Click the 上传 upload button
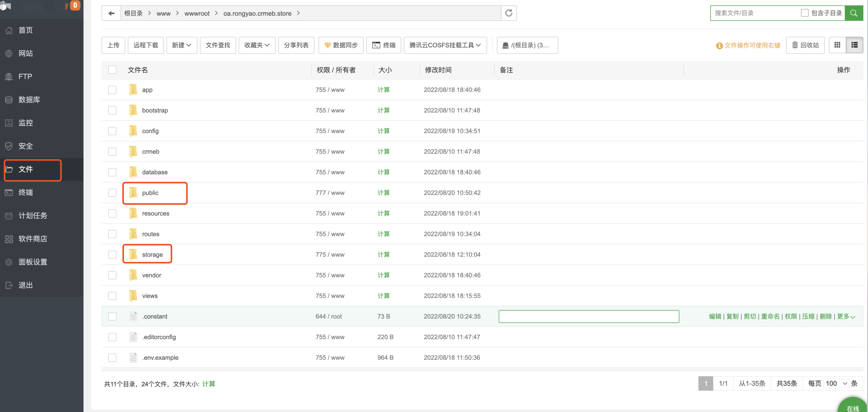The image size is (868, 412). pyautogui.click(x=113, y=45)
